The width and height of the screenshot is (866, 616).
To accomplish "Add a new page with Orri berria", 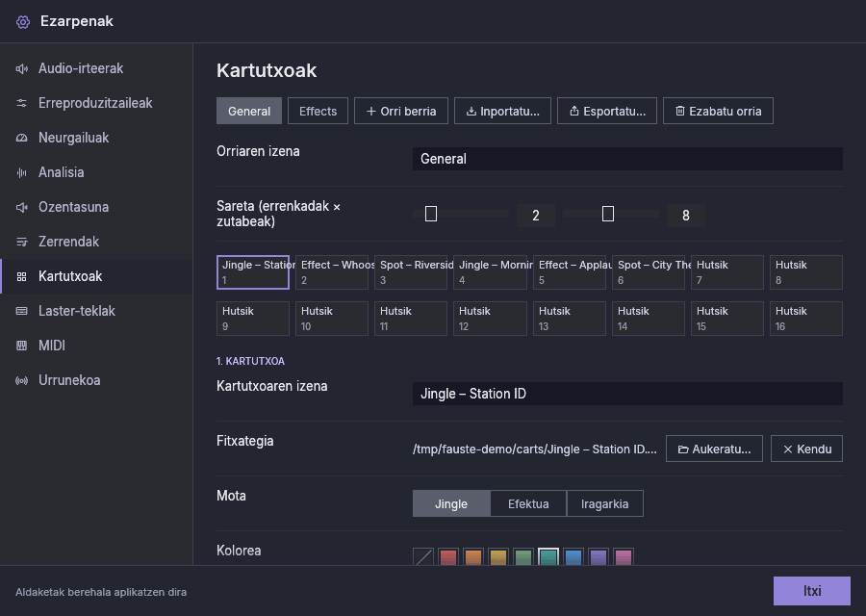I will (401, 111).
